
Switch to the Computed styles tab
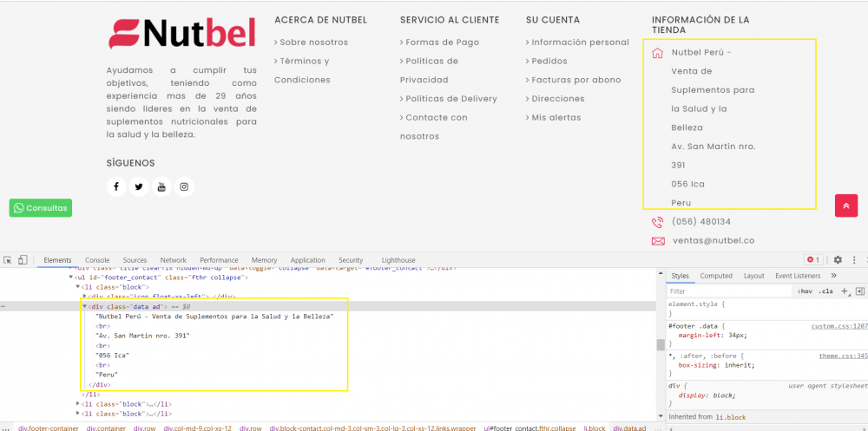point(716,276)
